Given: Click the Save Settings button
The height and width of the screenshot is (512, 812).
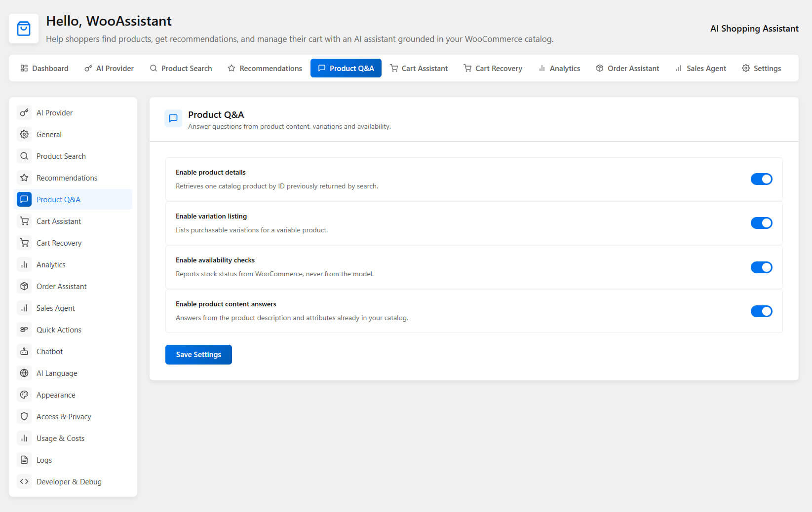Looking at the screenshot, I should (x=198, y=355).
